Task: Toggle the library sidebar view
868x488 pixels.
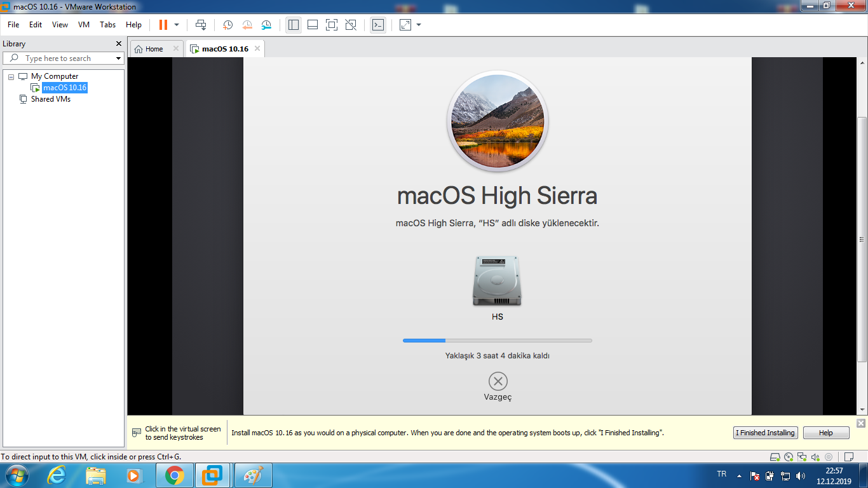Action: click(294, 25)
